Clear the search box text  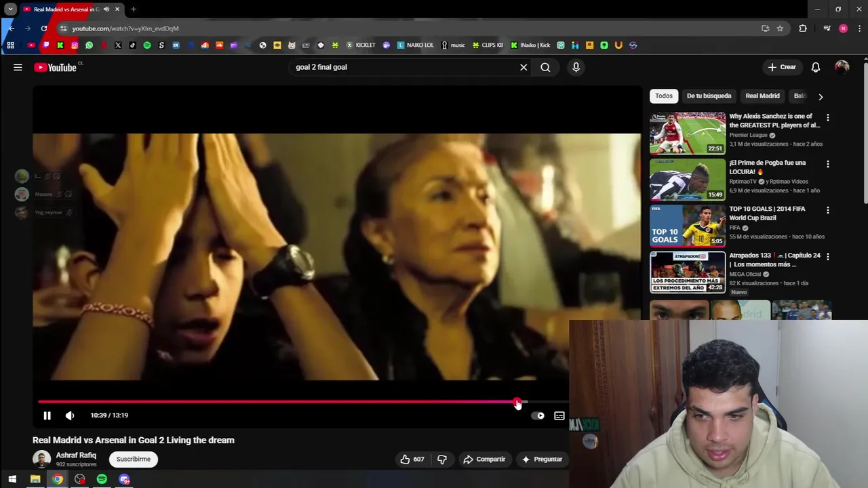point(524,67)
